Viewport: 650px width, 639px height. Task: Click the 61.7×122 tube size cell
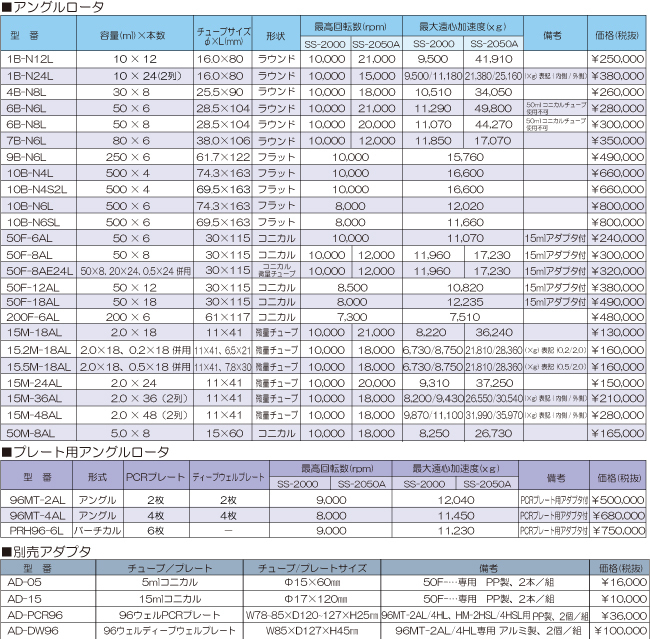(223, 157)
